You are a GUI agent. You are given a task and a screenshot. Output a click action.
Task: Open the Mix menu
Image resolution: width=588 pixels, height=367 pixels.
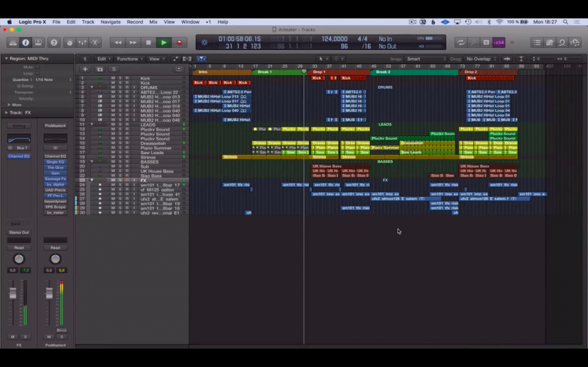153,22
